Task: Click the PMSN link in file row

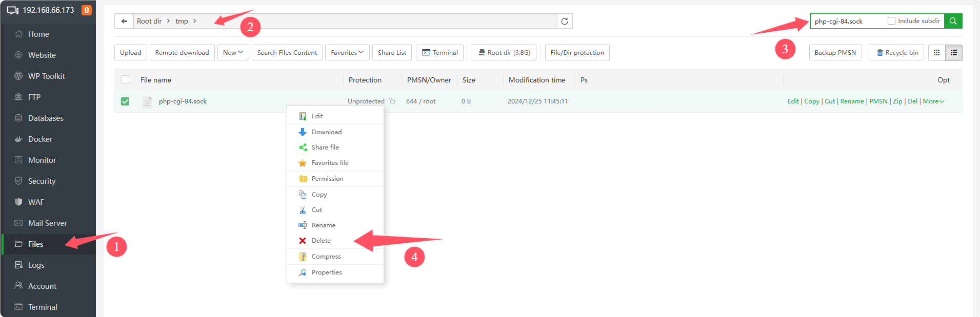Action: point(878,101)
